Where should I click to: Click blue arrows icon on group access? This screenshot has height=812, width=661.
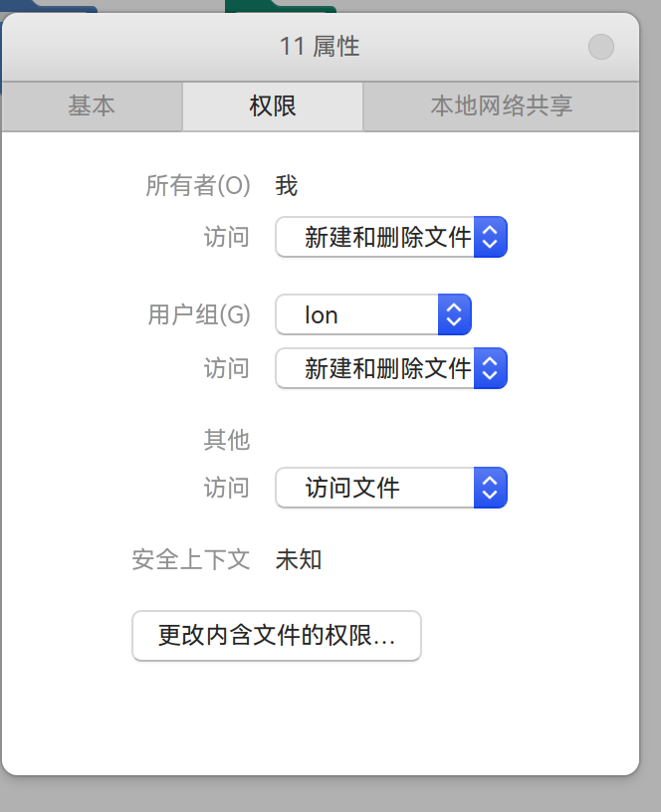490,368
